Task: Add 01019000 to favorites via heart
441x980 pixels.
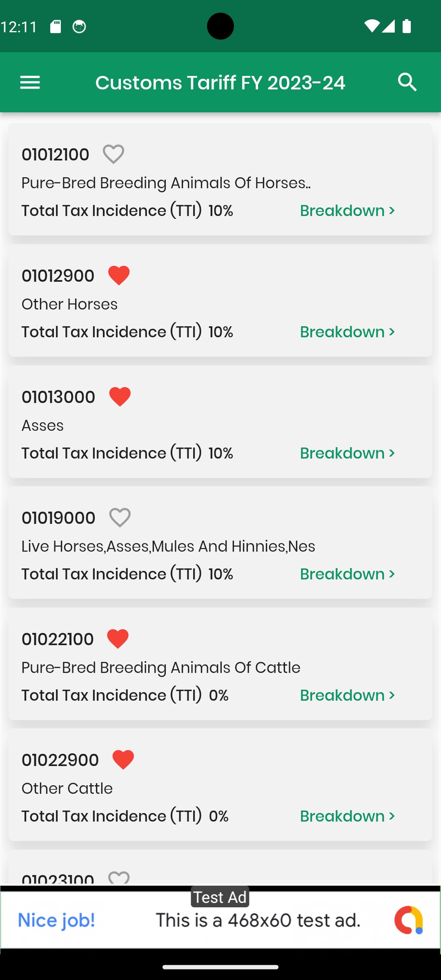Action: point(120,518)
